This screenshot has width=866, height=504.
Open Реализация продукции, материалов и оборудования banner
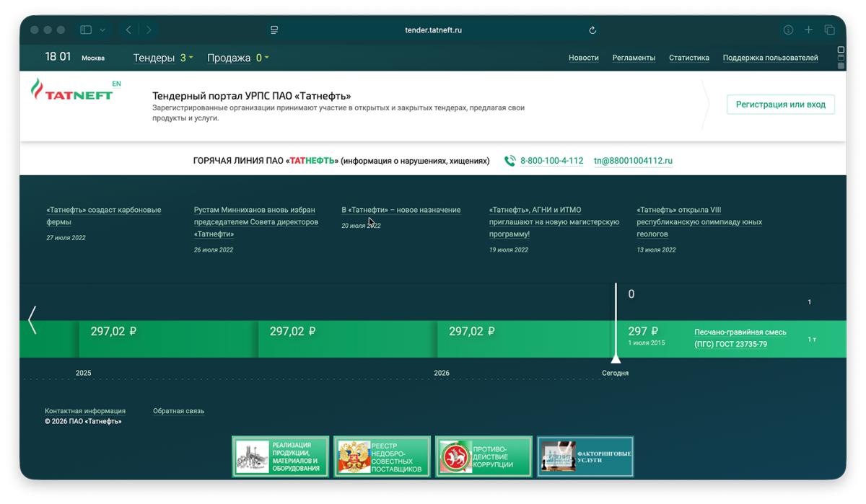click(281, 456)
